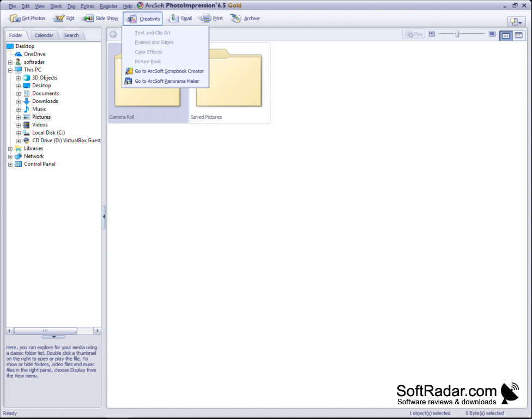This screenshot has height=419, width=532.
Task: Click the Control Panel icon in tree
Action: [x=19, y=164]
